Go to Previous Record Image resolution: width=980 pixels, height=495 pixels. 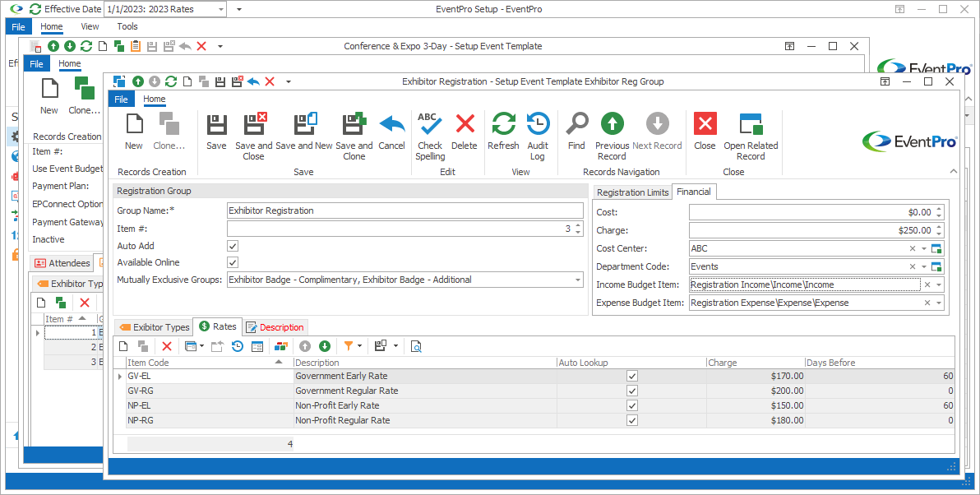(x=612, y=136)
